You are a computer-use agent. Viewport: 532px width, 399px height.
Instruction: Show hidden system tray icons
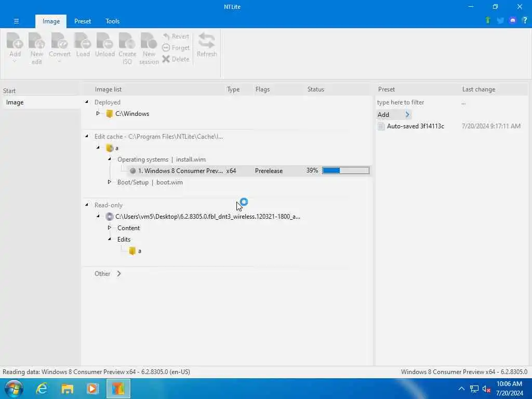(461, 389)
